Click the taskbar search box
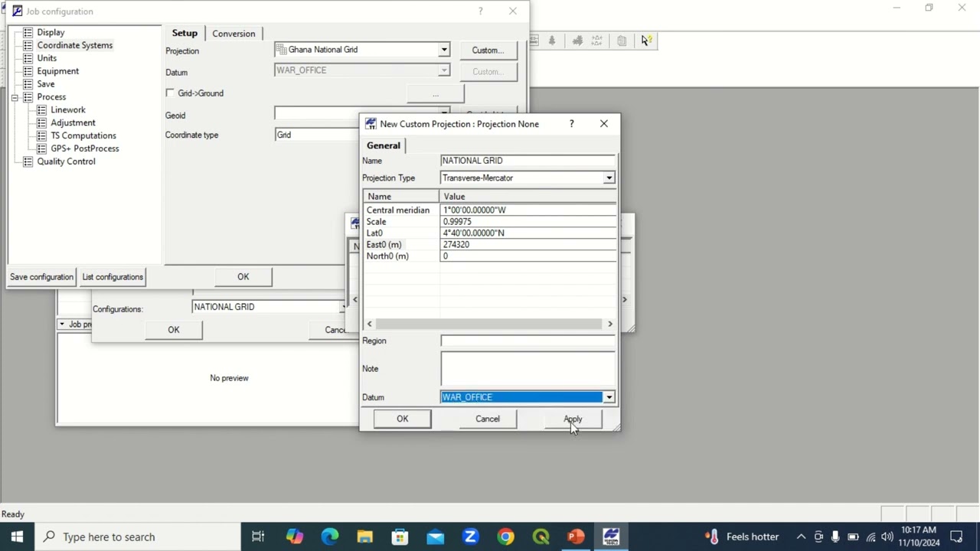Viewport: 980px width, 551px height. coord(138,536)
